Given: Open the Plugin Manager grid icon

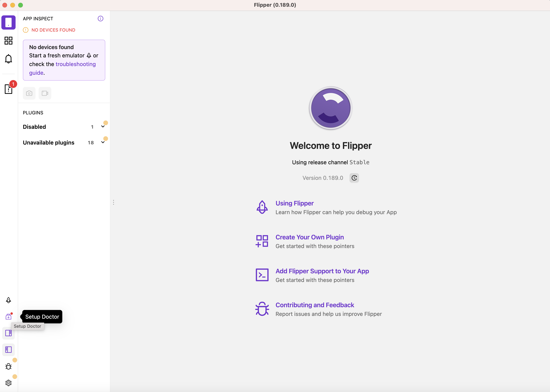Looking at the screenshot, I should pyautogui.click(x=8, y=41).
